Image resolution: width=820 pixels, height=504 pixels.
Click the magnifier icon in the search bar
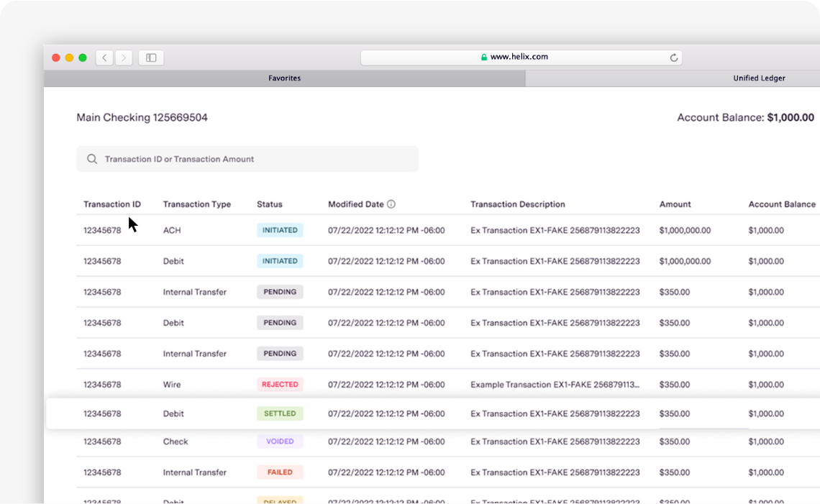92,158
